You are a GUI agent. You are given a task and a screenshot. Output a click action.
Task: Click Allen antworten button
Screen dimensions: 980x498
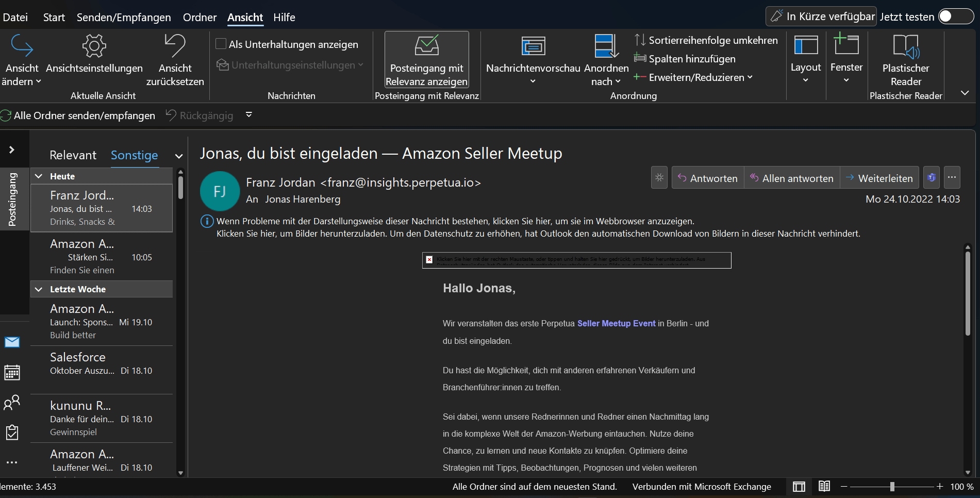point(792,178)
